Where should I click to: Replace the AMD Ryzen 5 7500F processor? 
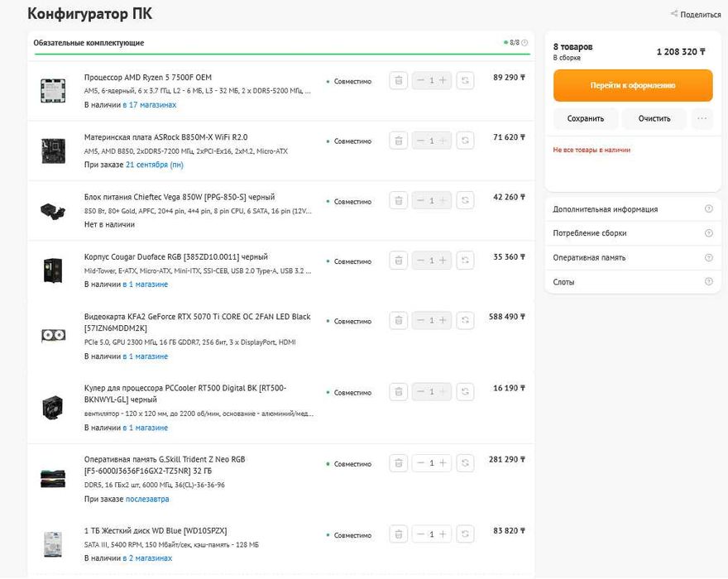pyautogui.click(x=465, y=81)
